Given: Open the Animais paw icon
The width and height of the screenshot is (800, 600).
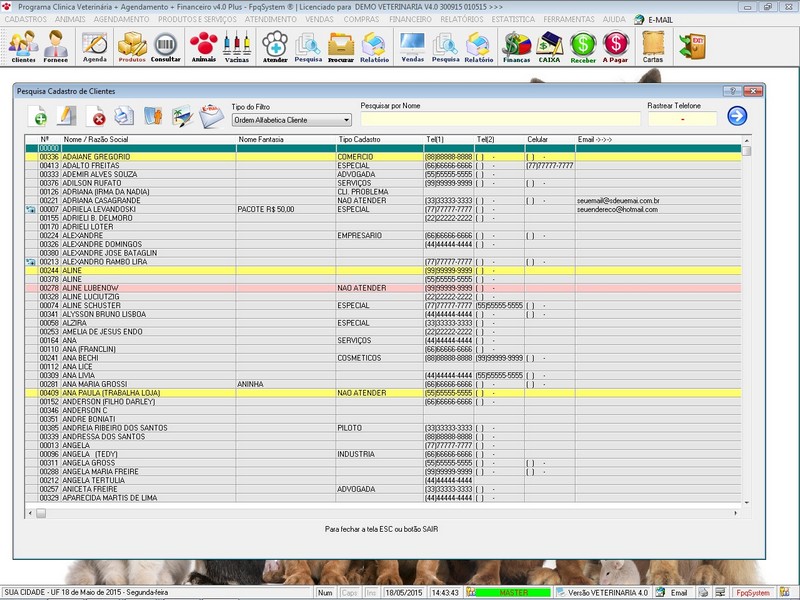Looking at the screenshot, I should coord(204,46).
